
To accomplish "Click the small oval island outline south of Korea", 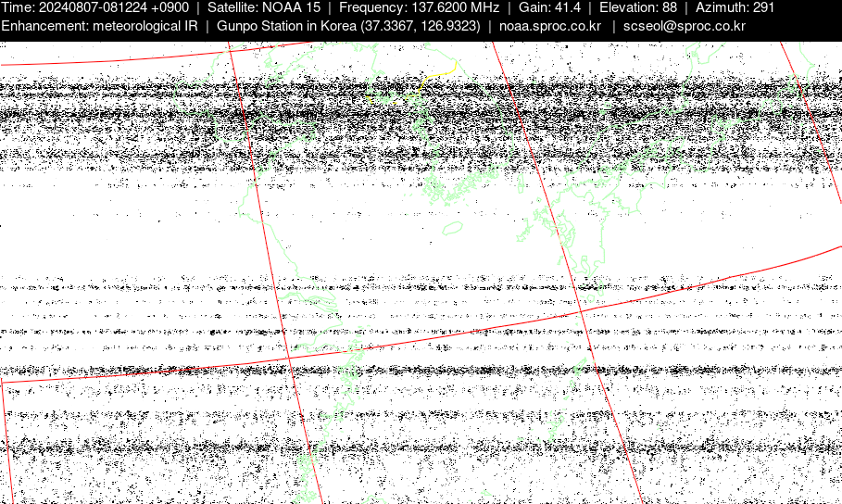I will tap(452, 227).
